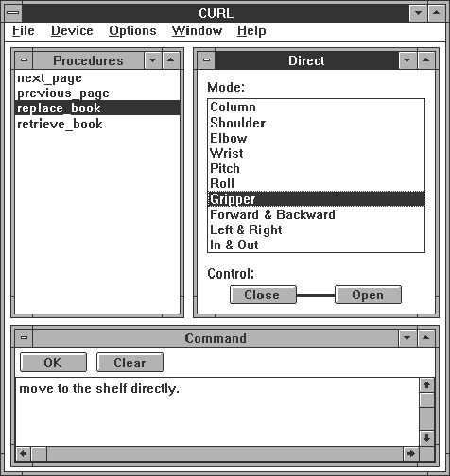Screen dimensions: 450x476
Task: Minimize the Direct window with down arrow
Action: [x=407, y=60]
